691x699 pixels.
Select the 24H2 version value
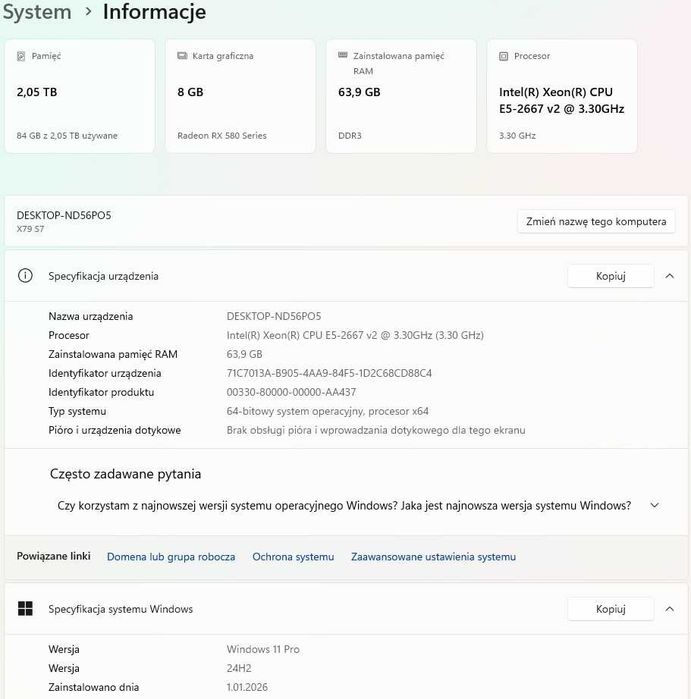pyautogui.click(x=239, y=668)
